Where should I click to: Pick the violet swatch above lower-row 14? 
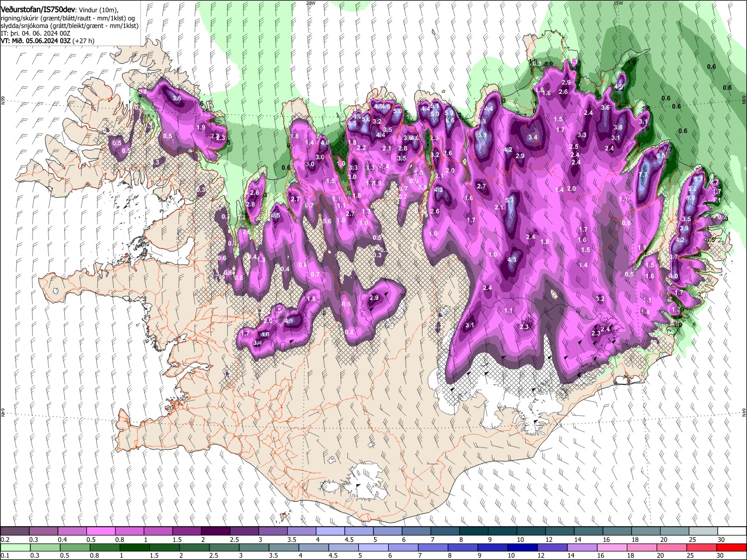(x=581, y=547)
